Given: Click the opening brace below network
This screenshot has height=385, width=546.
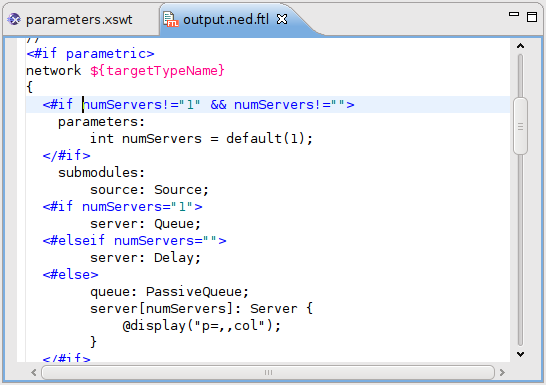Looking at the screenshot, I should (x=30, y=87).
